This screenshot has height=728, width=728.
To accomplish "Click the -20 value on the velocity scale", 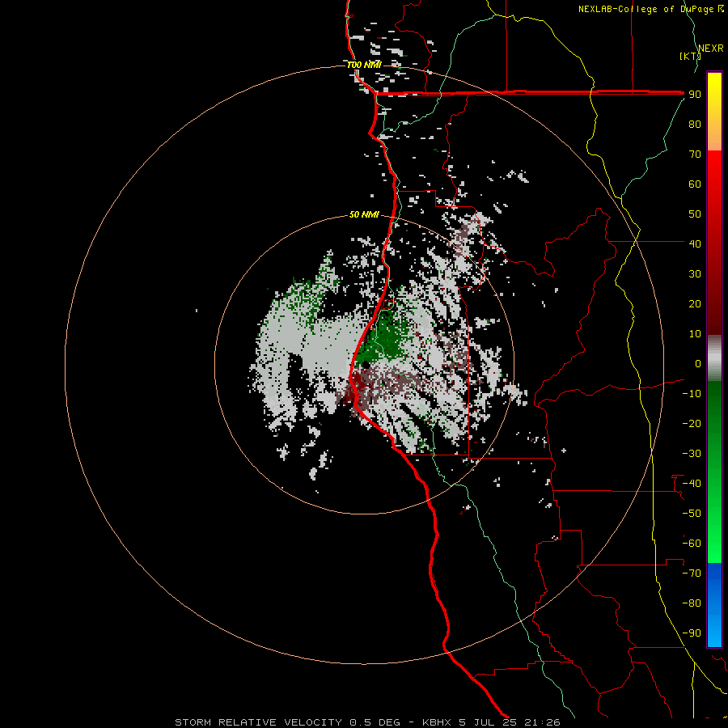I will click(x=692, y=423).
